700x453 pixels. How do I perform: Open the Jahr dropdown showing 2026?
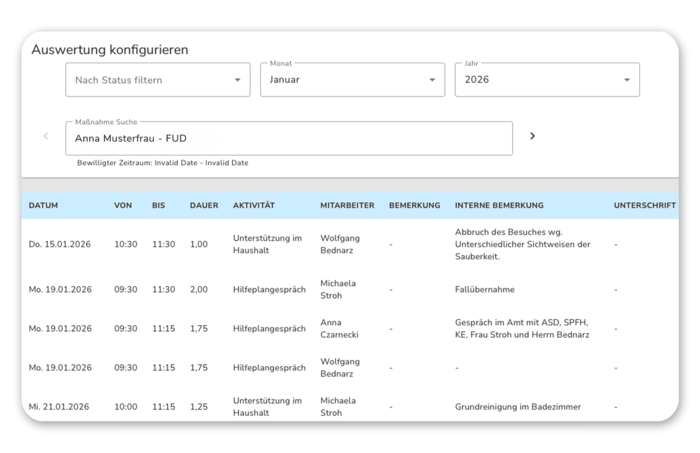point(546,80)
